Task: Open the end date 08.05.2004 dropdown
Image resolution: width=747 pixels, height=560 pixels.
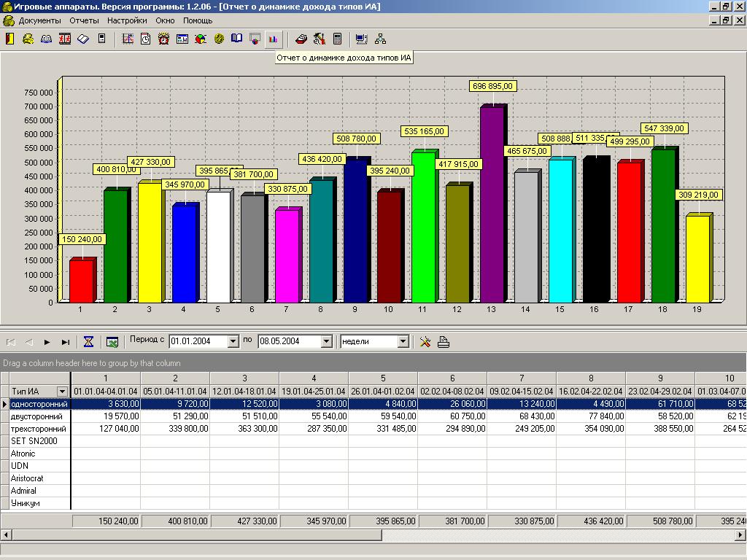Action: pos(326,341)
